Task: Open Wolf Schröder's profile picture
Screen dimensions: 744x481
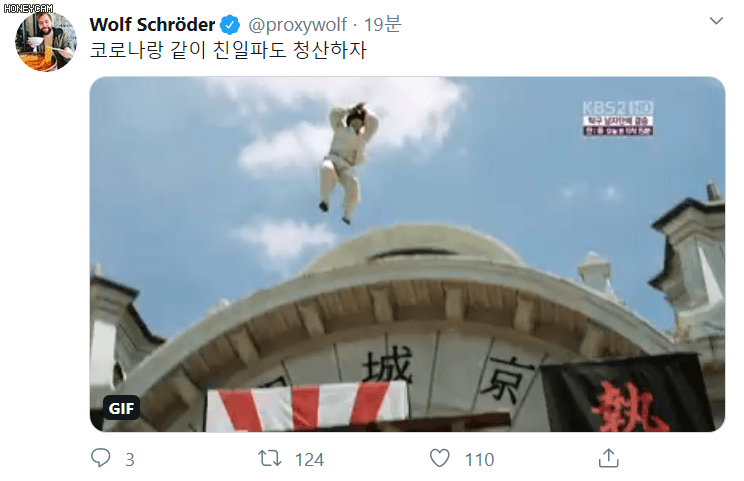Action: (46, 41)
